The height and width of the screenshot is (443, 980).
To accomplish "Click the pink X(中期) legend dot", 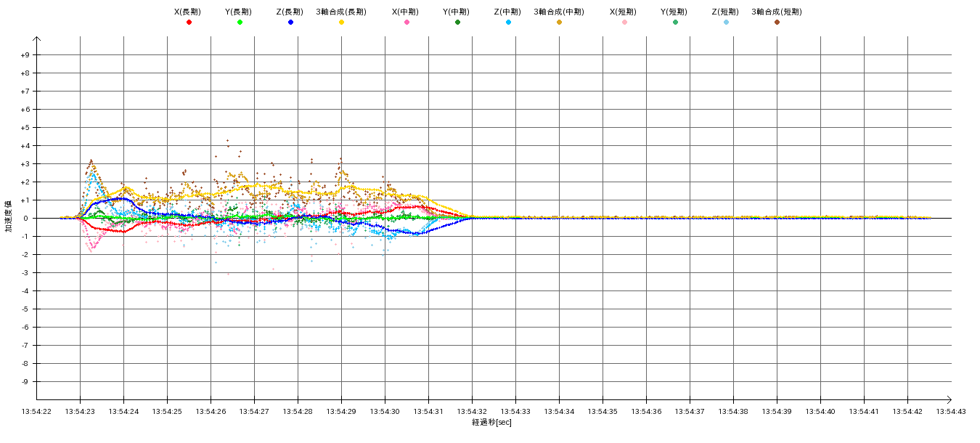I will (407, 23).
